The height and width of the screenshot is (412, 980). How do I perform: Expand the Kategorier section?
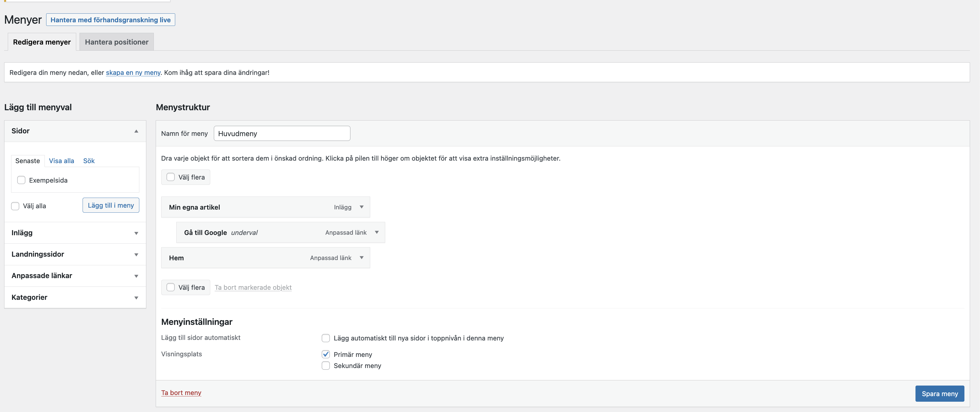pos(136,297)
